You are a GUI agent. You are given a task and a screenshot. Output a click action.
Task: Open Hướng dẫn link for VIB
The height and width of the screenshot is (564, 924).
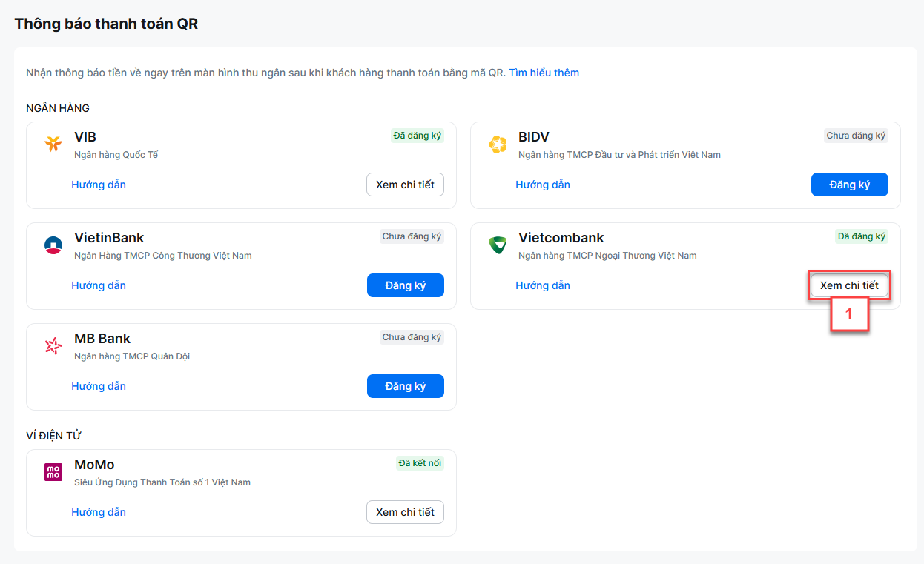tap(99, 185)
